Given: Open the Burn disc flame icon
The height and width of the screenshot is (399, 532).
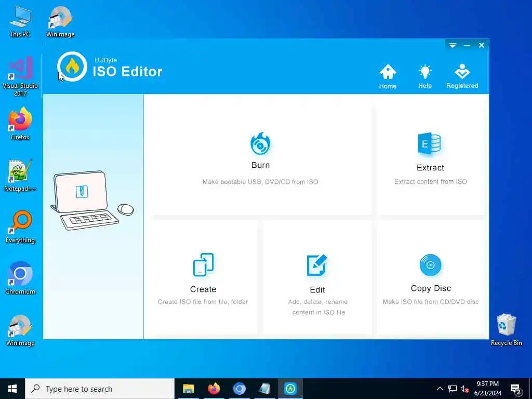Looking at the screenshot, I should click(260, 143).
